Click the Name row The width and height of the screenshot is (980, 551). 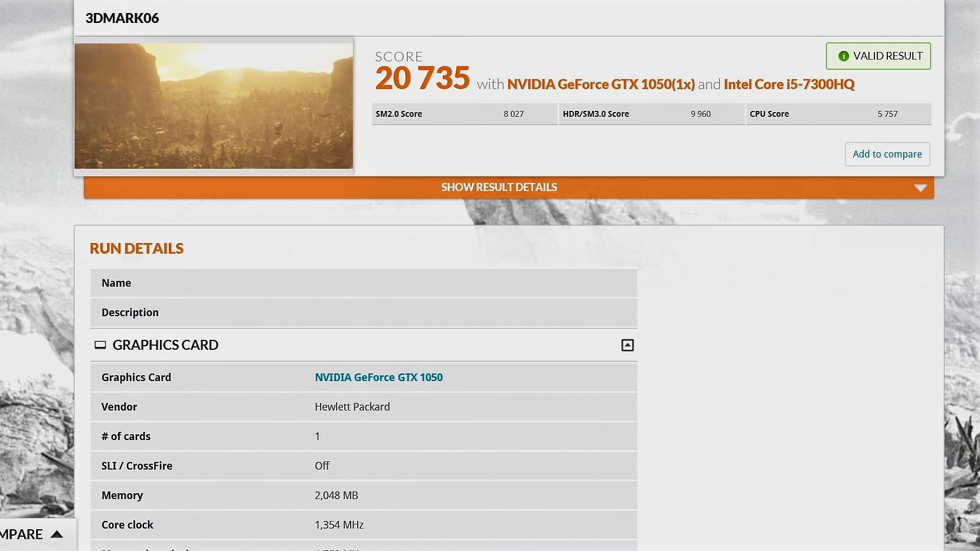(364, 283)
